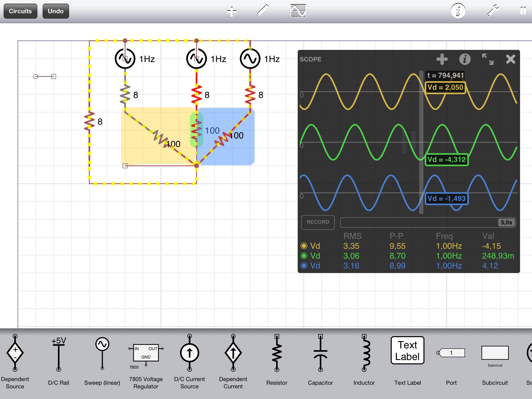Close the scope panel

click(x=510, y=59)
